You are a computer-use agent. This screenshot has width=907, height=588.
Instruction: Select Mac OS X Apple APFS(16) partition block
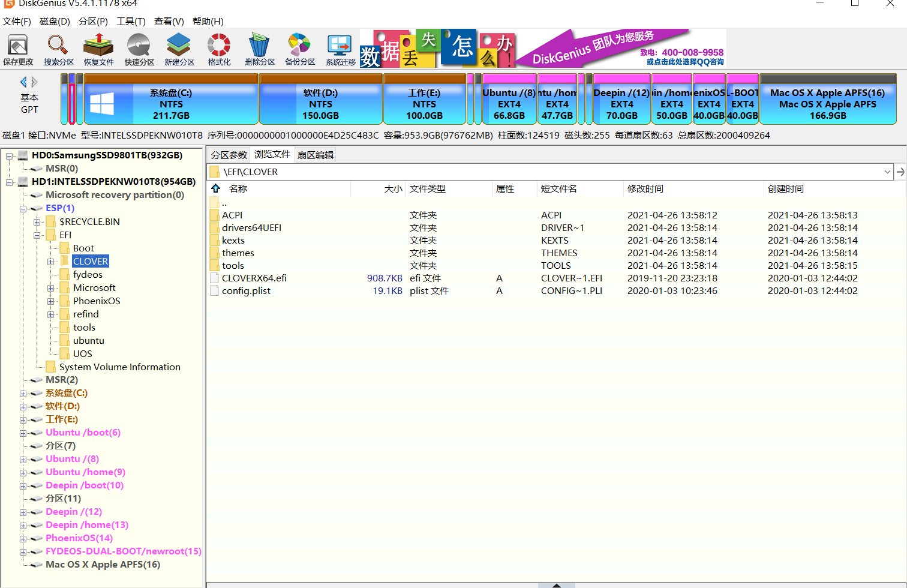(x=828, y=99)
